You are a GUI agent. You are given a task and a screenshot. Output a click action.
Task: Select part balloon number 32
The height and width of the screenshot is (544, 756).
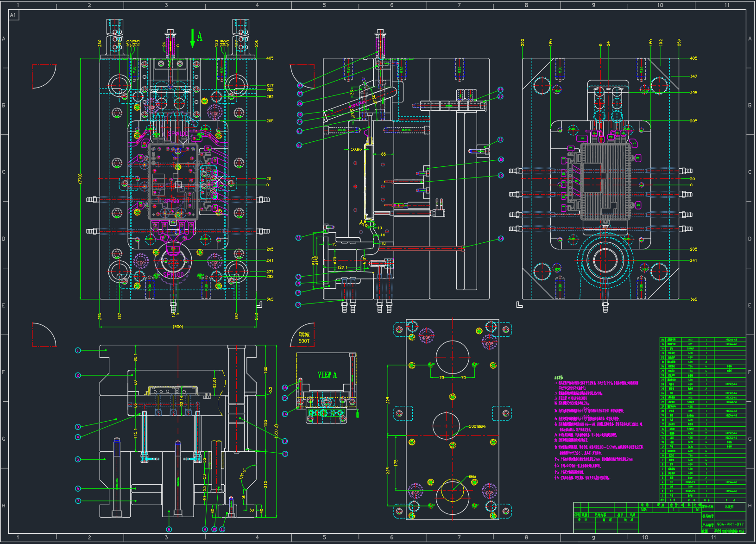pyautogui.click(x=501, y=159)
